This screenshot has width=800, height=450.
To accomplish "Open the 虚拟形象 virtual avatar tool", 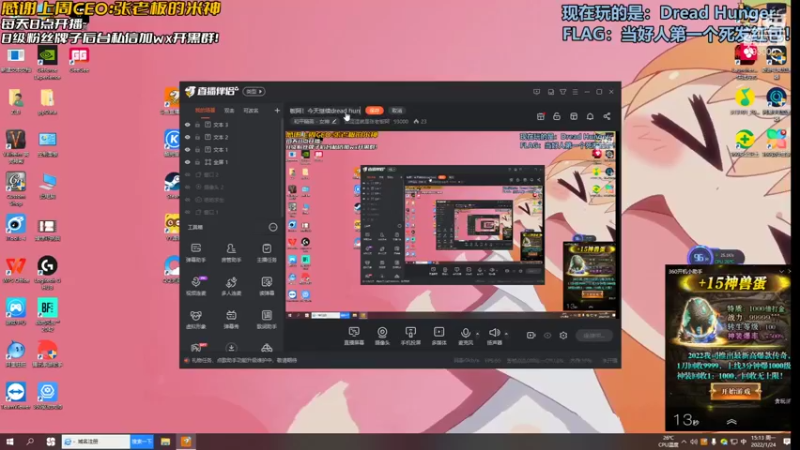I will [196, 319].
